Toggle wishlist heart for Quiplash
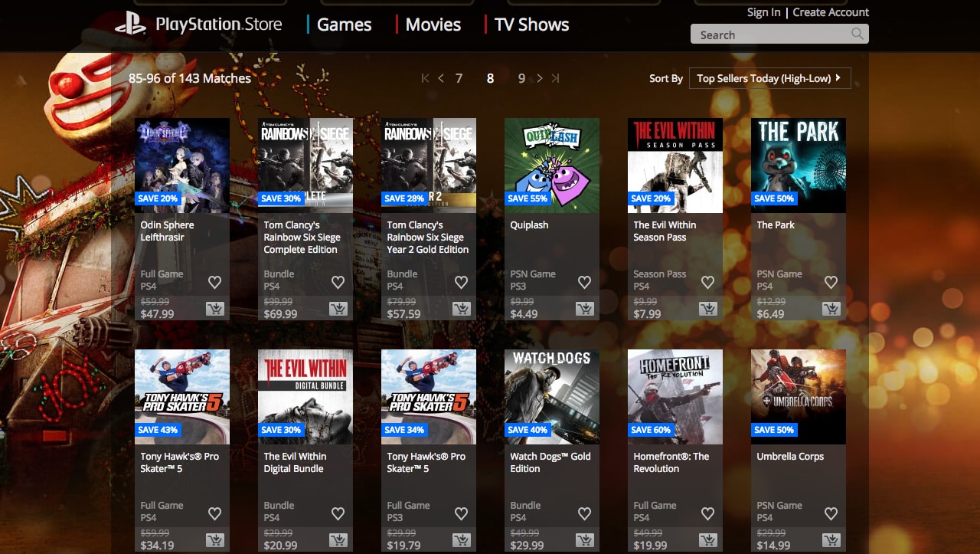 click(585, 282)
